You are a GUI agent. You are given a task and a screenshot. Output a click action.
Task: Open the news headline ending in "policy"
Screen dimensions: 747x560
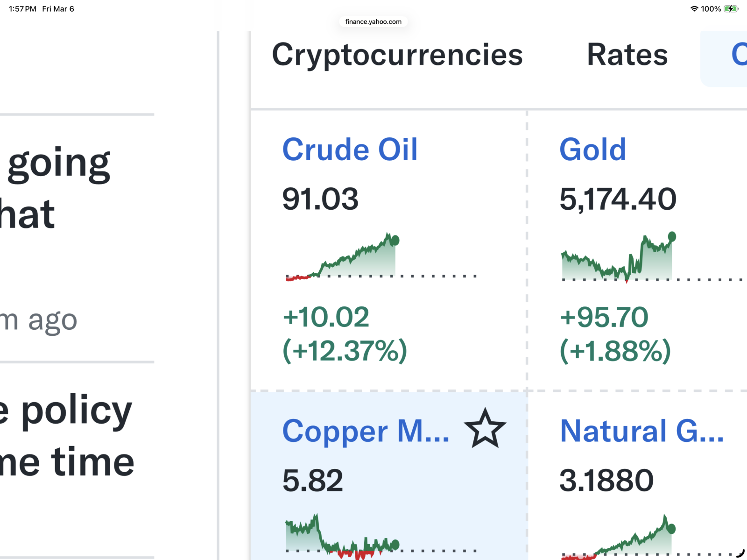(x=66, y=411)
